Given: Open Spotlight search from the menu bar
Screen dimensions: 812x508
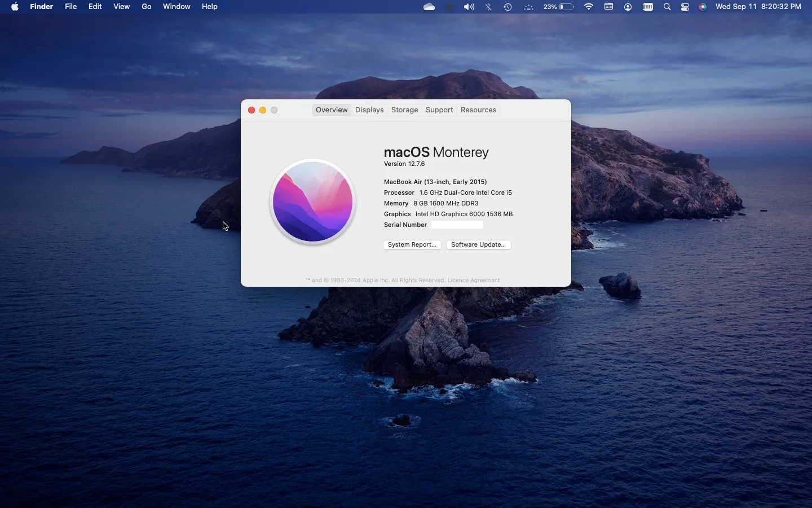Looking at the screenshot, I should point(668,7).
